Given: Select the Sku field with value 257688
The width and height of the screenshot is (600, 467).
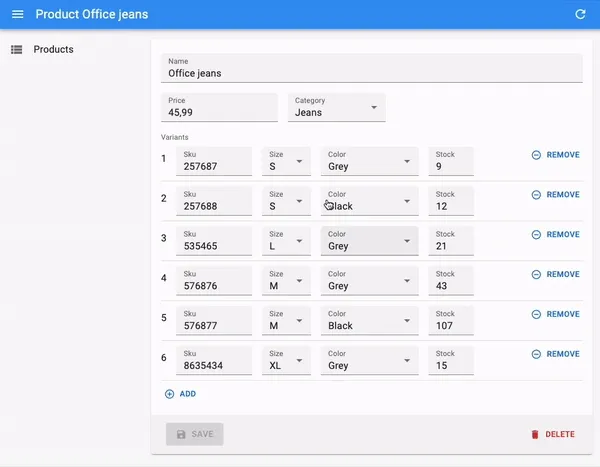Looking at the screenshot, I should pyautogui.click(x=213, y=206).
